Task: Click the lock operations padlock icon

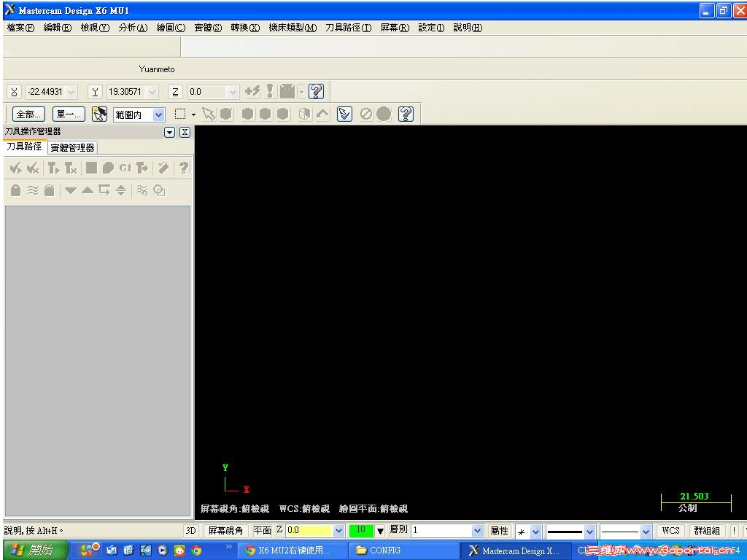Action: 16,190
